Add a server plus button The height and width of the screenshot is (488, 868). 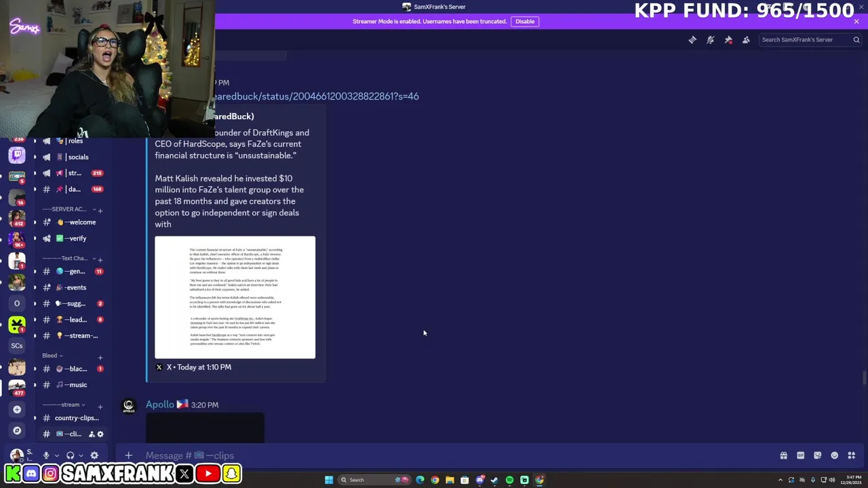tap(17, 409)
